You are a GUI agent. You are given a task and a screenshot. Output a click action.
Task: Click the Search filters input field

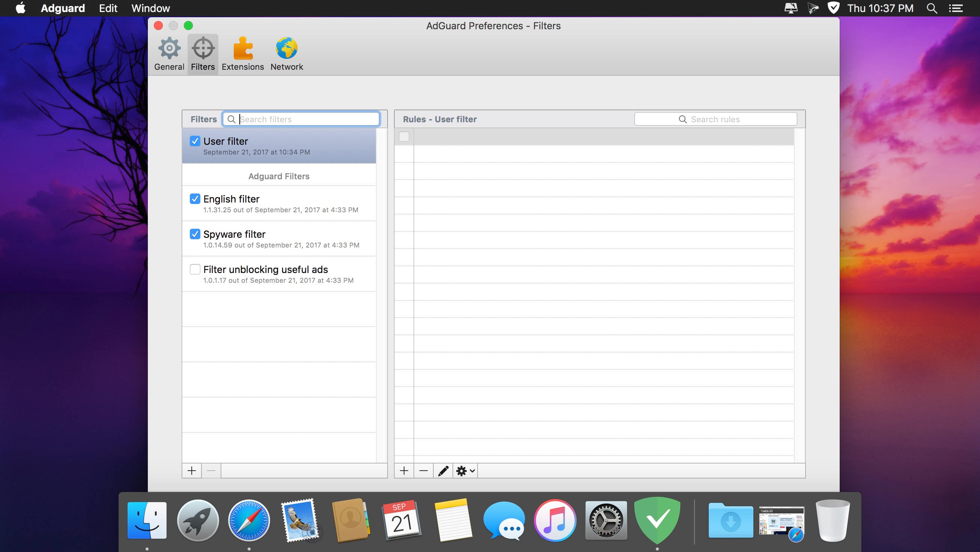(x=300, y=119)
